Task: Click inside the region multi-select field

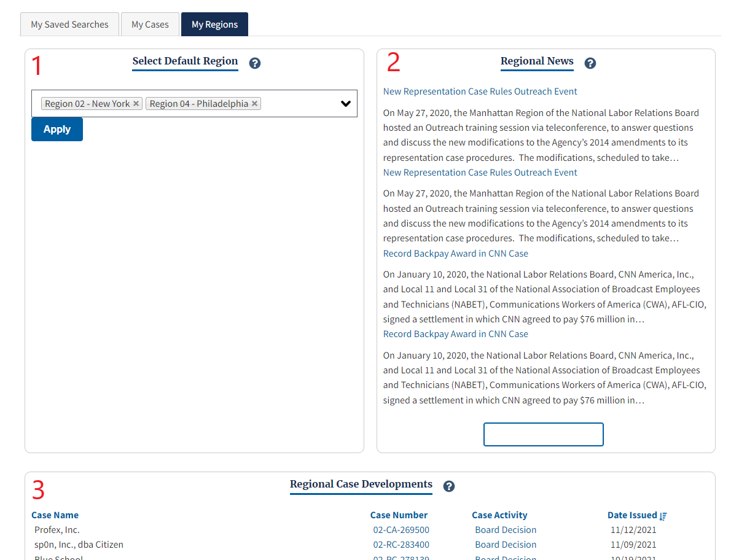Action: coord(194,104)
